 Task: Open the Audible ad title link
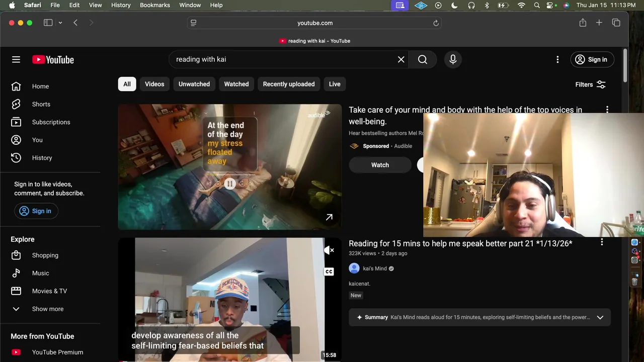click(465, 116)
